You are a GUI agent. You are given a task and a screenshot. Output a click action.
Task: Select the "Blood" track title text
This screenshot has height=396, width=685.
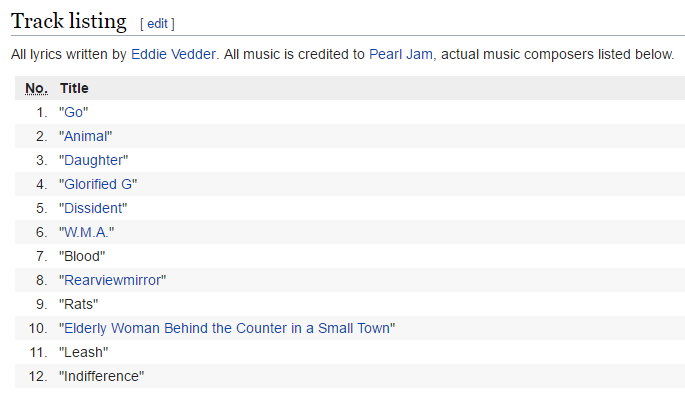pos(82,256)
